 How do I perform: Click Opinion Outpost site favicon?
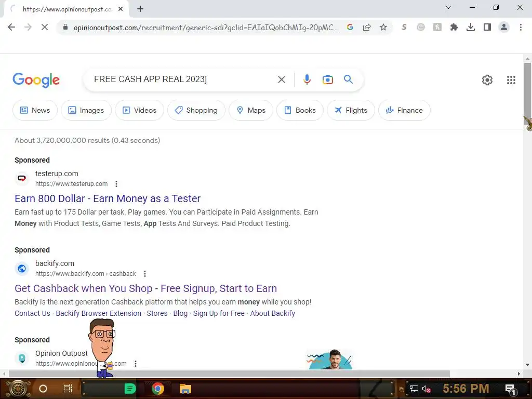coord(22,358)
